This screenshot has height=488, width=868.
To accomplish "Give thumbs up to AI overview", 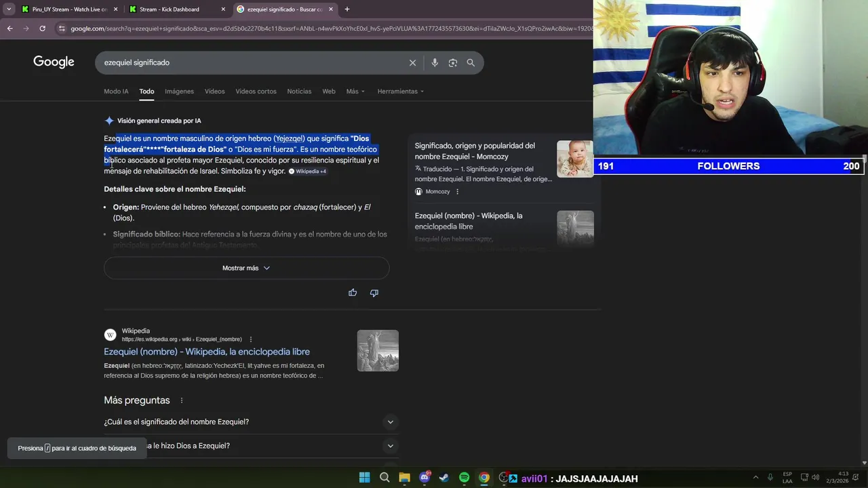I will click(x=353, y=293).
